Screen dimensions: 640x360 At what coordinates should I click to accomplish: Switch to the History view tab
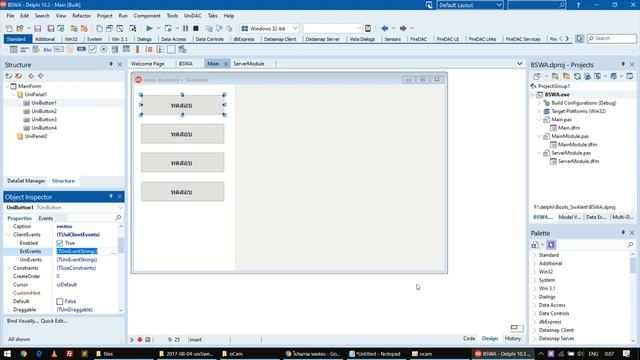tap(513, 338)
